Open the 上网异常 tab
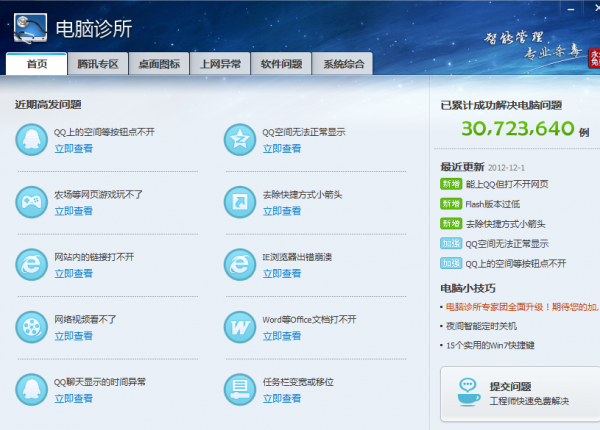The height and width of the screenshot is (430, 600). (x=220, y=64)
